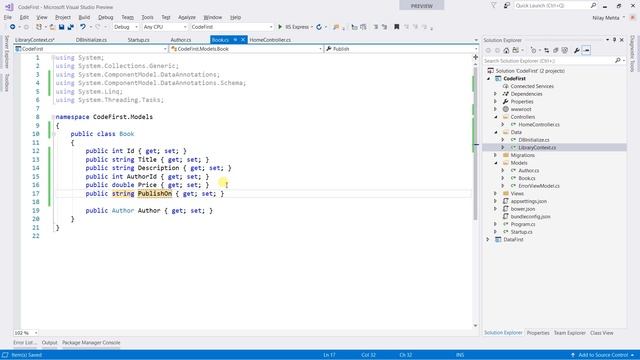Open Solution Explorer window options dropdown arrow
Viewport: 640px width, 360px height.
click(x=607, y=40)
